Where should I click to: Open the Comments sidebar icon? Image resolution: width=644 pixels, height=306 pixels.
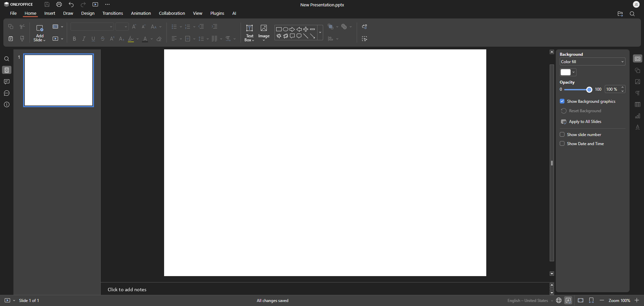[7, 82]
